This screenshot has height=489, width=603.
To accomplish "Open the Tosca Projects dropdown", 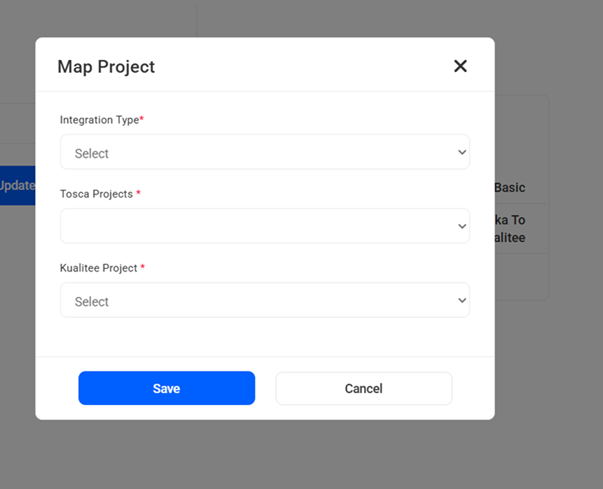I will tap(264, 227).
